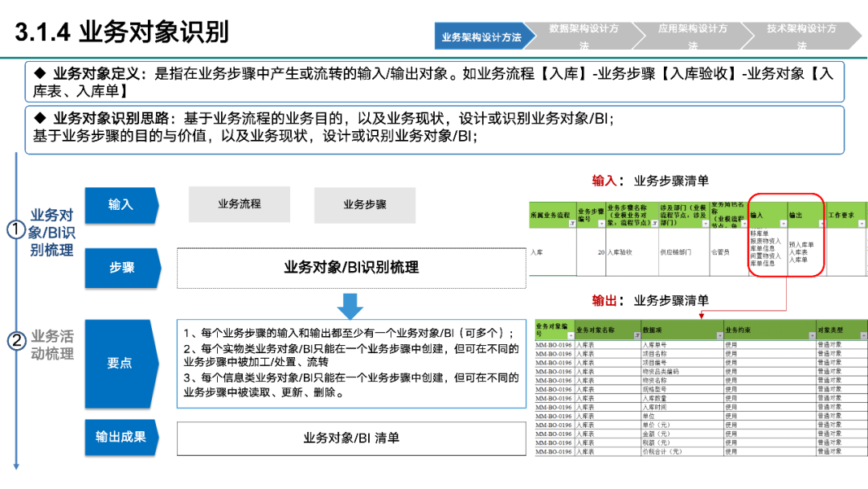Click the 入库时间 data item cell
The image size is (868, 489).
point(682,407)
